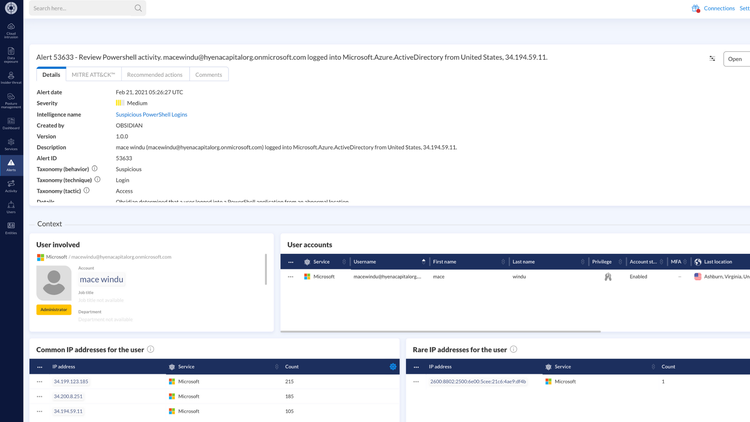Open IP address 34.200.8.251
The width and height of the screenshot is (750, 422).
coord(68,396)
